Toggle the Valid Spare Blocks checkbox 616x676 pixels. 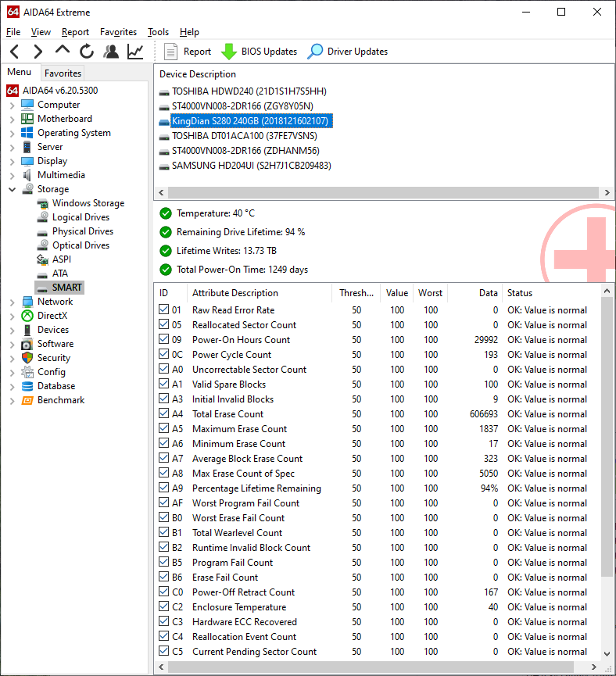(164, 384)
